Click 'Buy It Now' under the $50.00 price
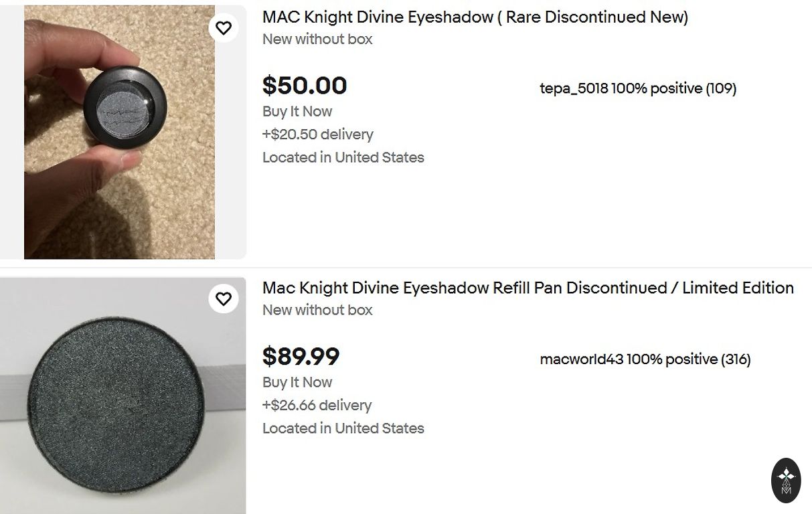812x514 pixels. point(297,112)
